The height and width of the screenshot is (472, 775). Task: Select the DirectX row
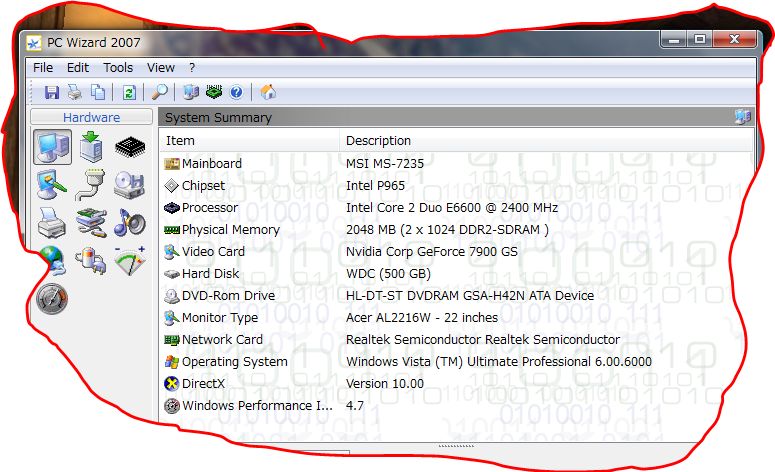[457, 384]
